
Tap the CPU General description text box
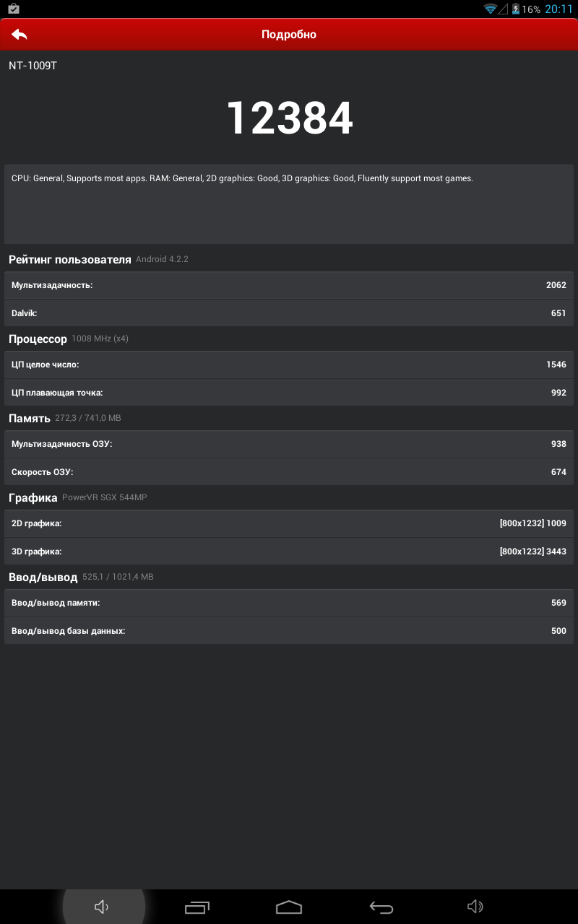(x=289, y=204)
